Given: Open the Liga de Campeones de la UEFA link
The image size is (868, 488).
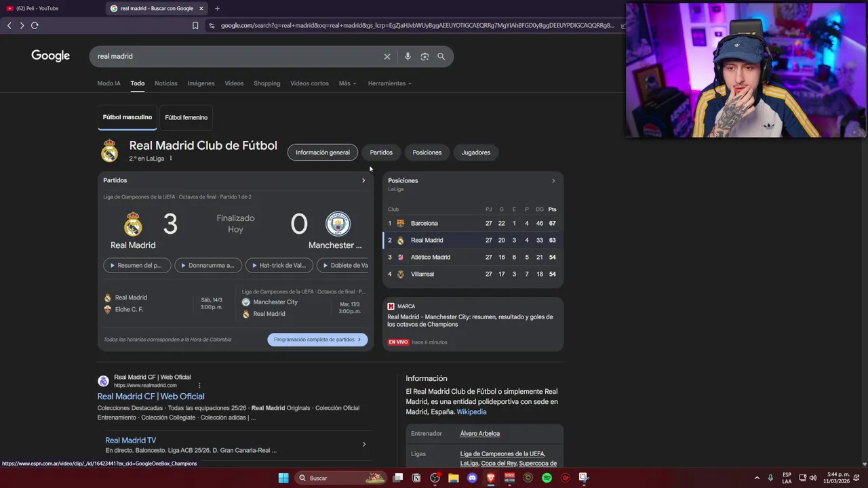Looking at the screenshot, I should tap(502, 454).
